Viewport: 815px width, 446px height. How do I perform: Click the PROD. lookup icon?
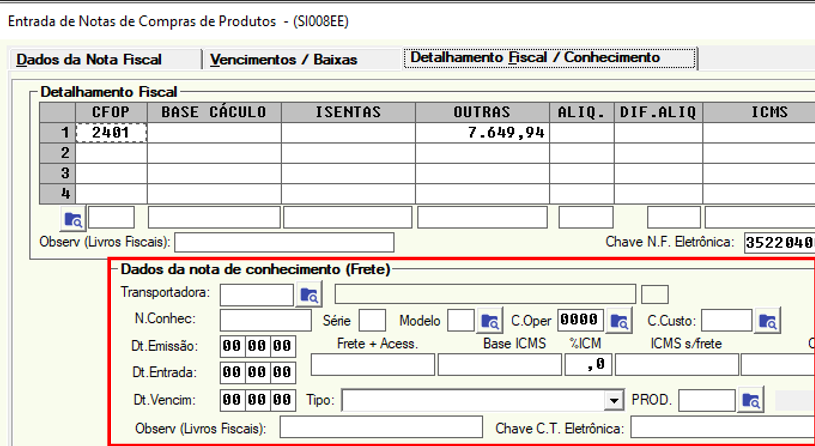[x=751, y=401]
